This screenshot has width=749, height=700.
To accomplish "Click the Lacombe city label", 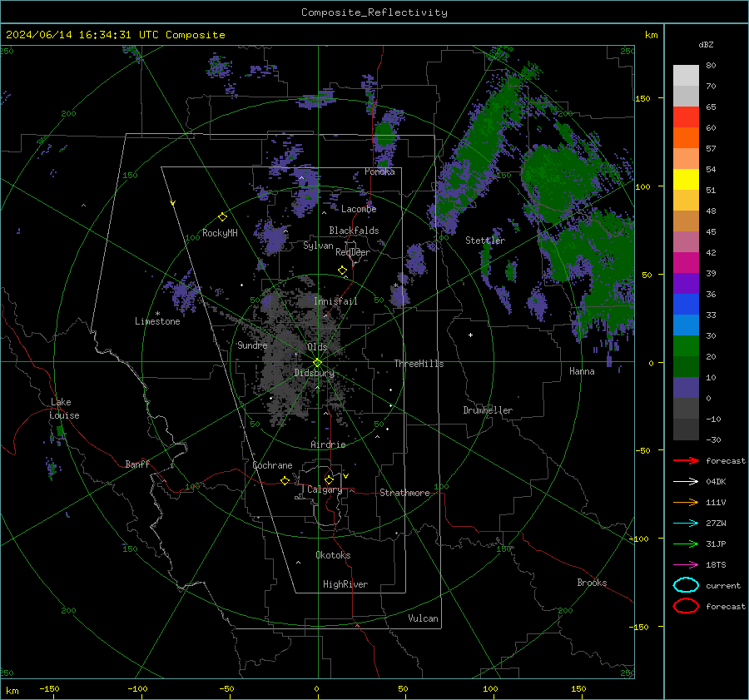I will coord(359,209).
